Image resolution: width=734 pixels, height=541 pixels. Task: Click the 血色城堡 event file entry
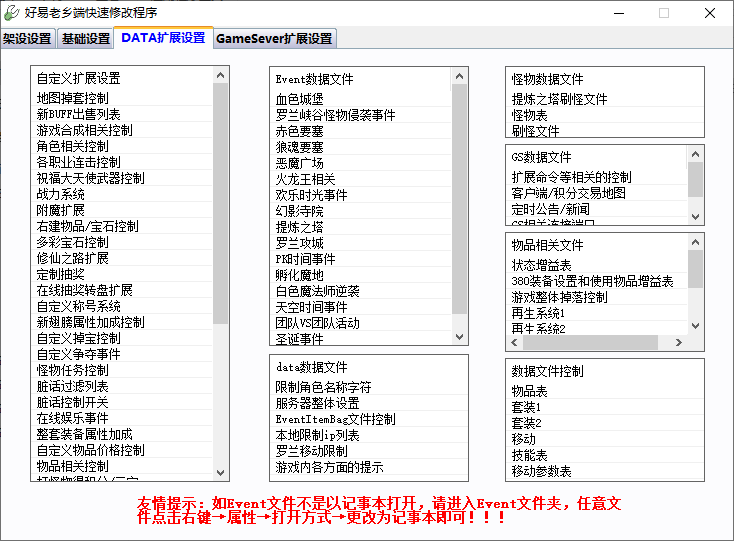click(300, 99)
